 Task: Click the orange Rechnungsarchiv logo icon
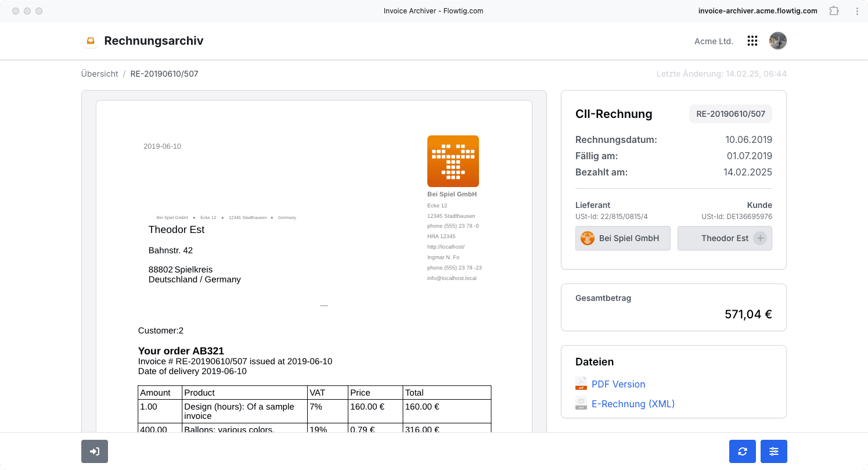[90, 41]
